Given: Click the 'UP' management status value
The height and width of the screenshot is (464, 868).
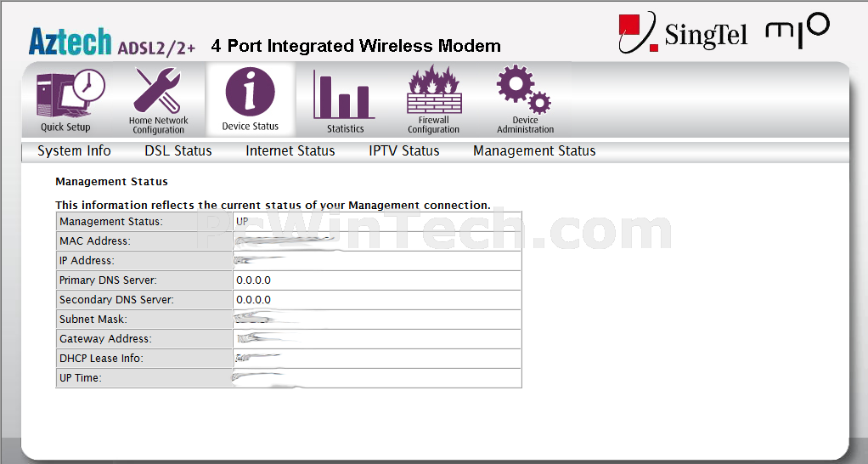Looking at the screenshot, I should tap(242, 221).
